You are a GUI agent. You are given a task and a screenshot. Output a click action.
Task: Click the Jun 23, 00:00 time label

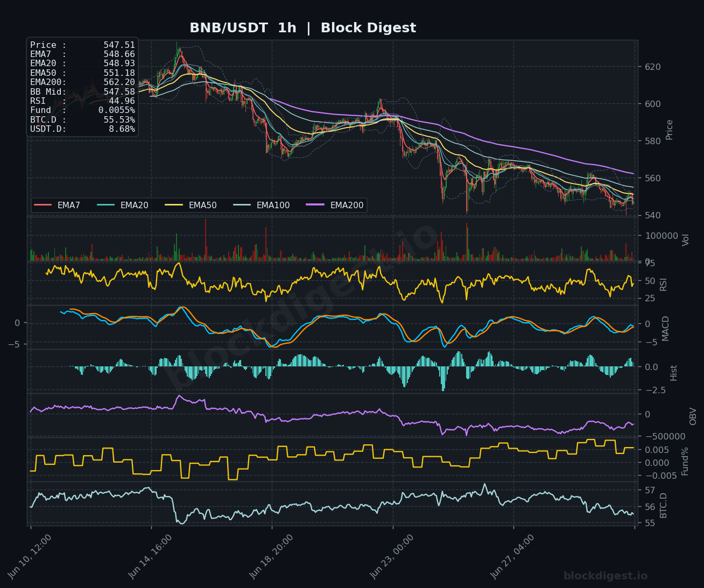click(x=392, y=557)
